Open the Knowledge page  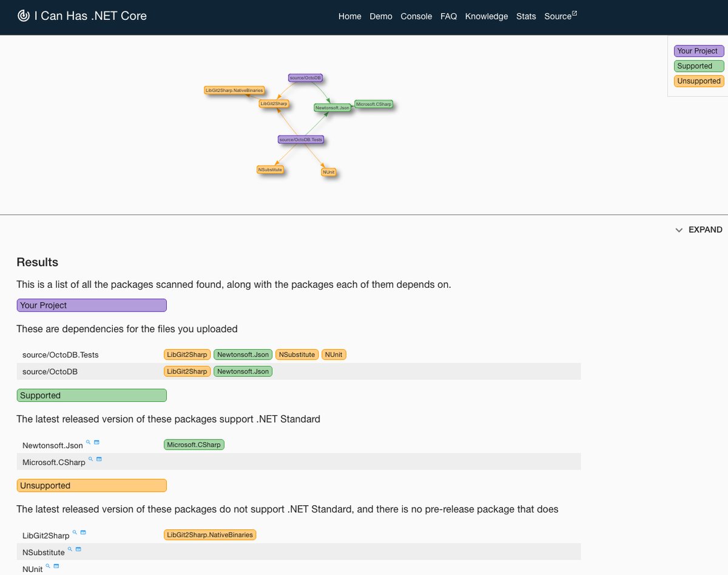(x=487, y=16)
